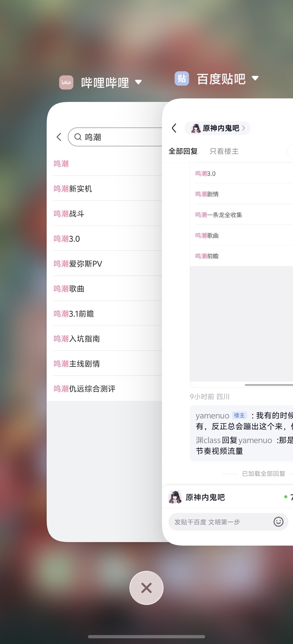Open the yamenuo username in the reply
Viewport: 293px width, 644px height.
(x=212, y=416)
